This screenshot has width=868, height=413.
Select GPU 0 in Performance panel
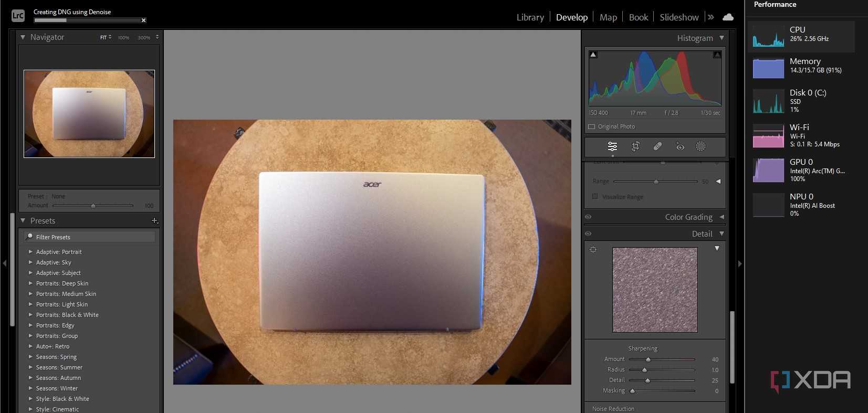pos(801,170)
